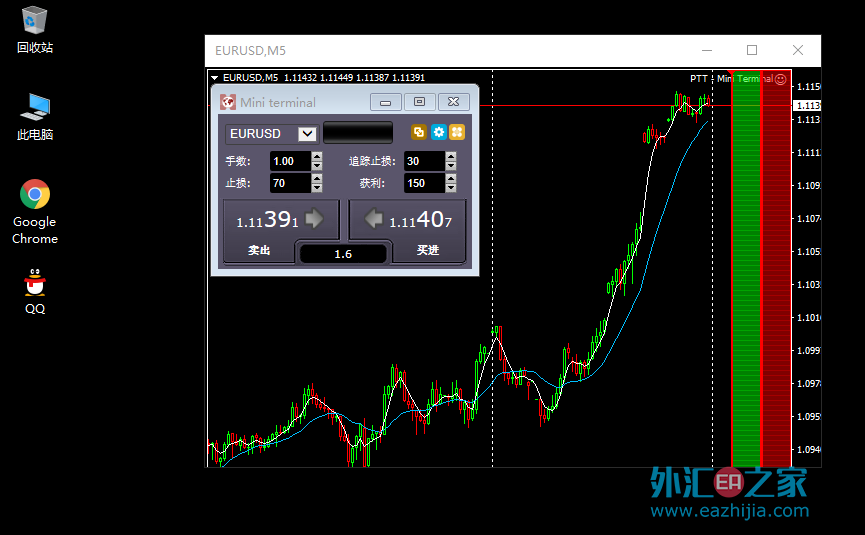Click the trailing stop field showing 30
Viewport: 865px width, 535px height.
(x=425, y=161)
